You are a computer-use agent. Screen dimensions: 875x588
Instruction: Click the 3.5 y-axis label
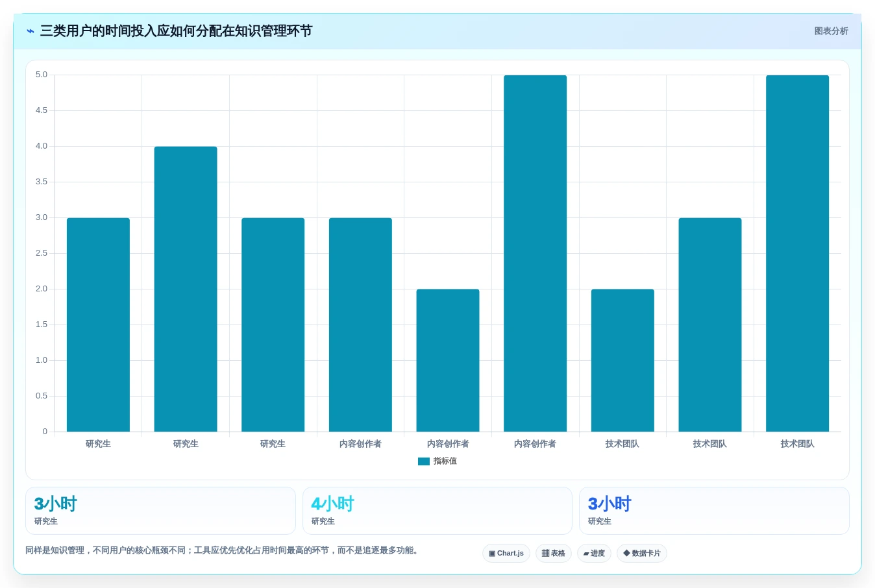click(x=42, y=182)
